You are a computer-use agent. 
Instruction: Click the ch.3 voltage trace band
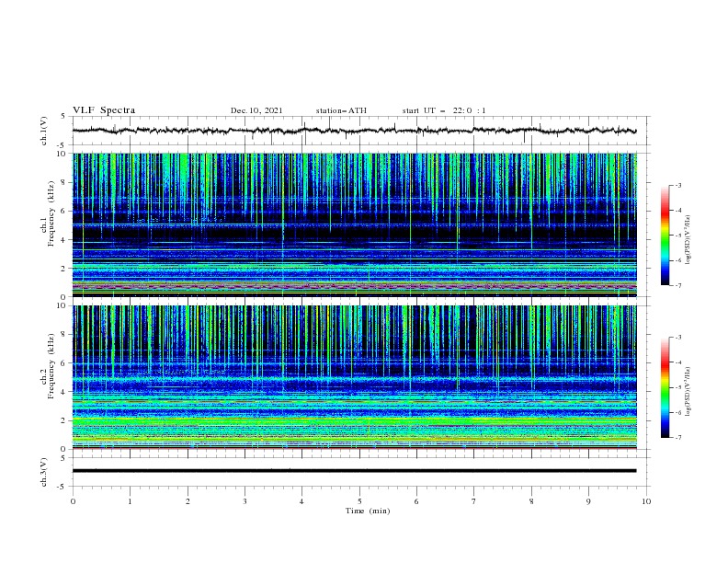tap(354, 471)
